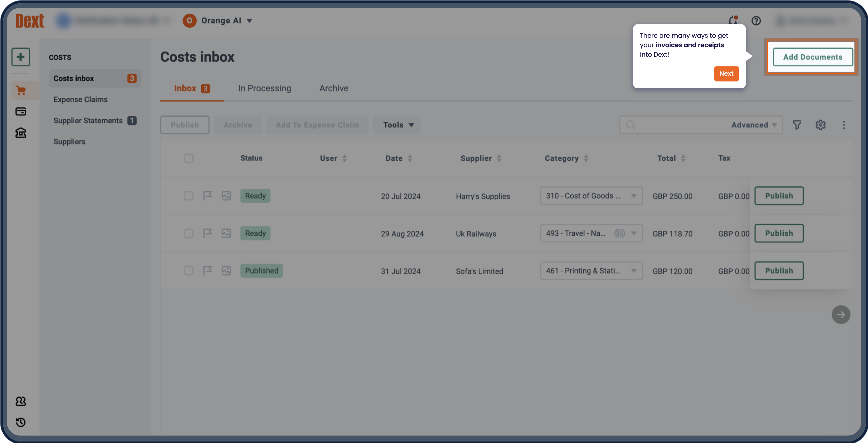Image resolution: width=868 pixels, height=443 pixels.
Task: Tick the select-all checkbox in table header
Action: pos(189,158)
